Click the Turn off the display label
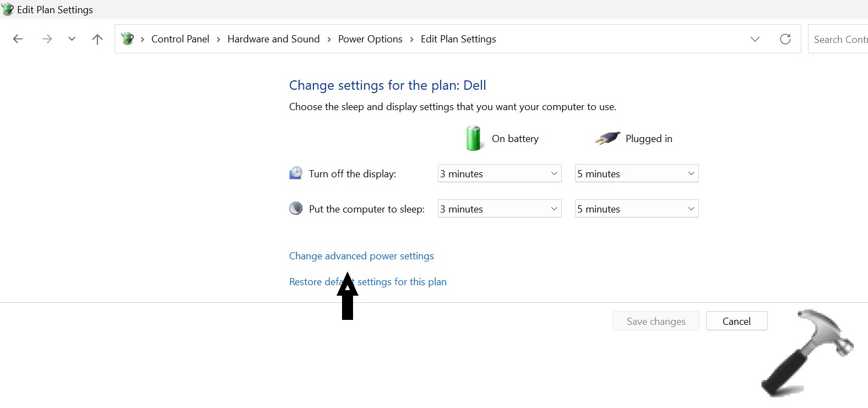This screenshot has width=868, height=408. 352,174
